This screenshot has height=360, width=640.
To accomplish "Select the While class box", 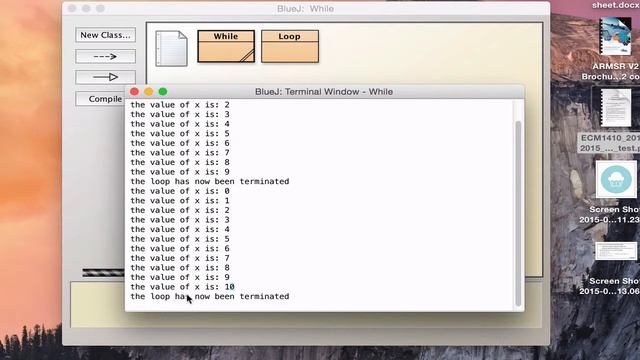I will (226, 46).
